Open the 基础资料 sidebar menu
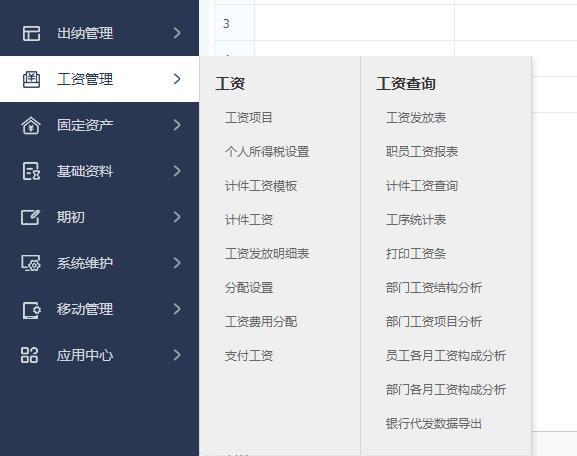This screenshot has height=456, width=577. pyautogui.click(x=99, y=171)
